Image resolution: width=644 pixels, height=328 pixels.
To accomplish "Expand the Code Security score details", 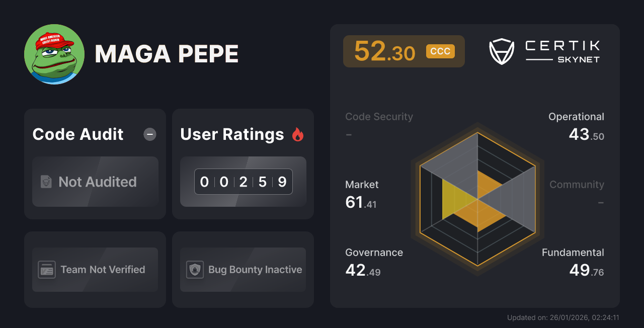I will 379,117.
